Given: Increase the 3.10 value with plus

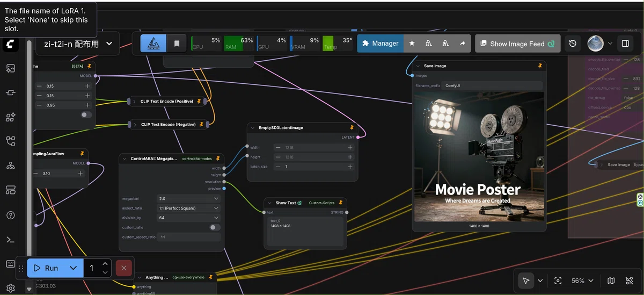Looking at the screenshot, I should (x=80, y=173).
